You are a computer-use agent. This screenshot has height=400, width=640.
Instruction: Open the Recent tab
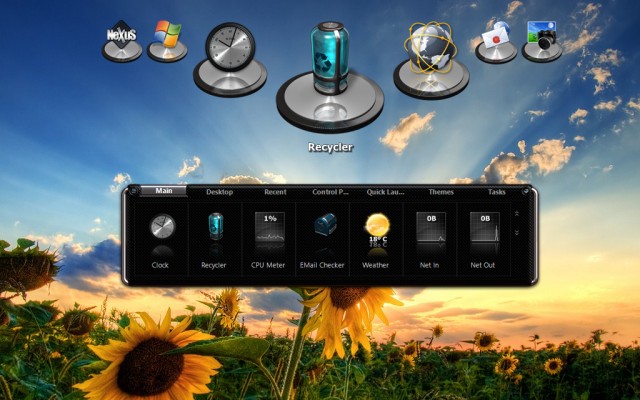tap(275, 192)
